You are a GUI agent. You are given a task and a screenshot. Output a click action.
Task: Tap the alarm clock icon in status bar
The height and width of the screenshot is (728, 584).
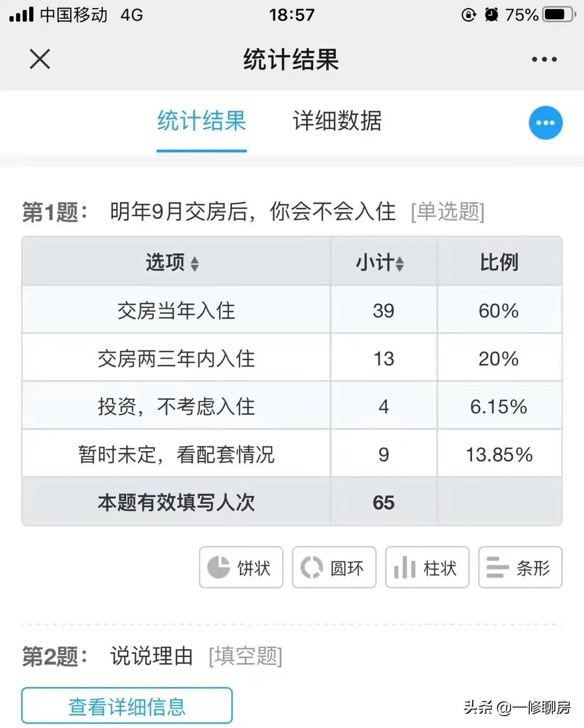coord(491,15)
